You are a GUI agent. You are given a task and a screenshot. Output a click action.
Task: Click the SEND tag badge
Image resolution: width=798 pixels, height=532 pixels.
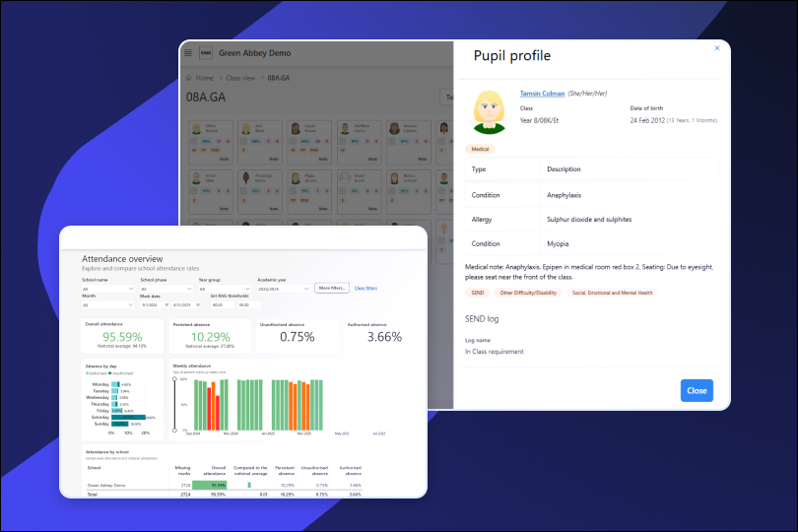(477, 293)
